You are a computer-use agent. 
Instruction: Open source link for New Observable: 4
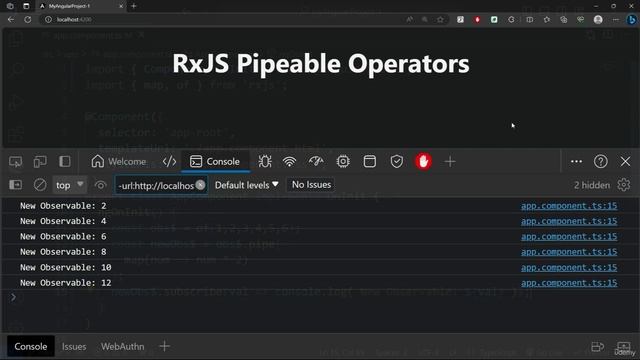coord(569,221)
